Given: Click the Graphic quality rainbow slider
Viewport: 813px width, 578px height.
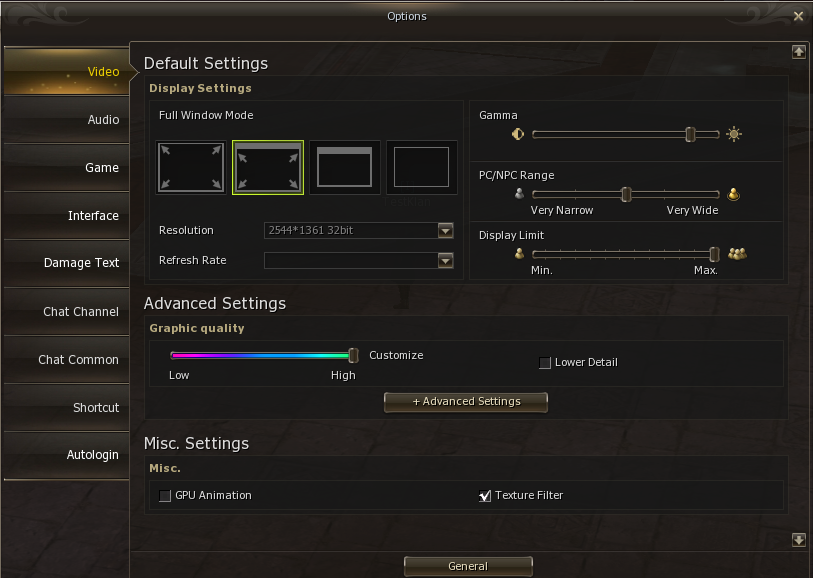Looking at the screenshot, I should pos(260,355).
